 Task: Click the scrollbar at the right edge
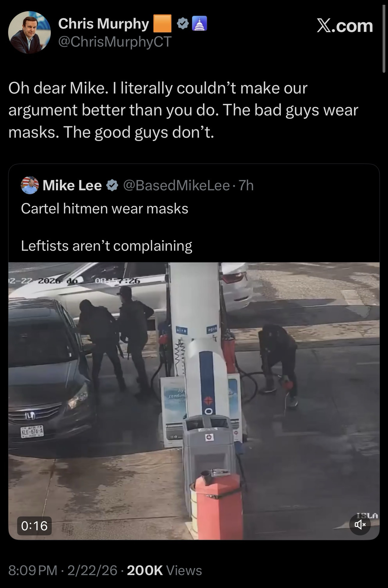[x=384, y=38]
